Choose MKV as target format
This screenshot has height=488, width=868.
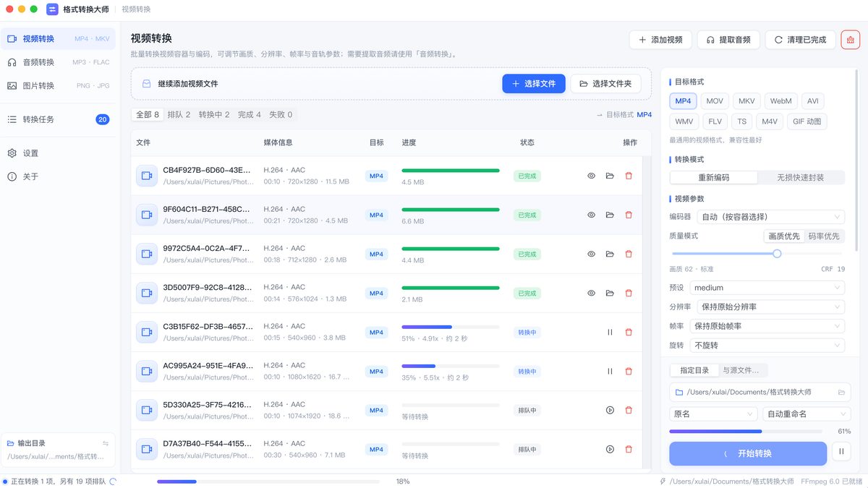[746, 101]
